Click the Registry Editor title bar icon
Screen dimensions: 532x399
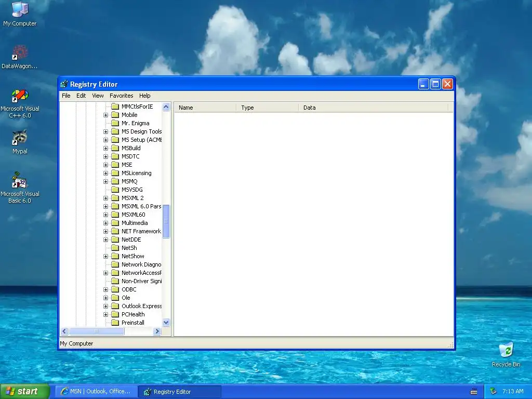(x=64, y=84)
